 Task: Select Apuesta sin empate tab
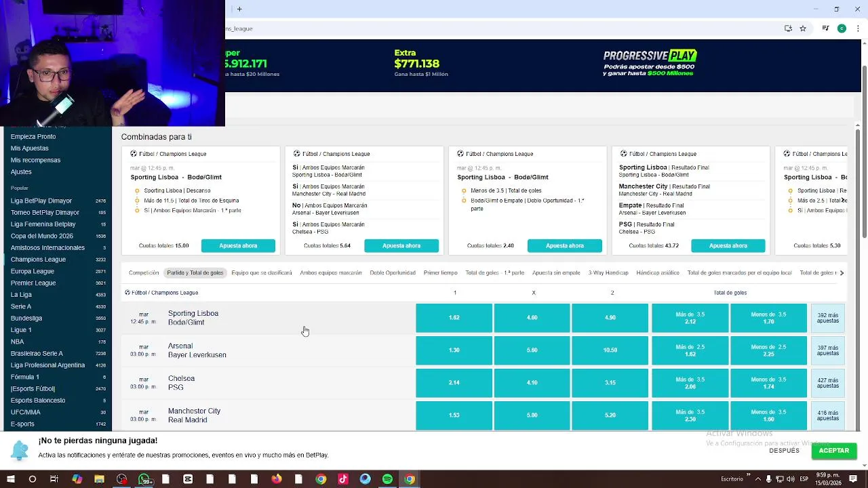click(x=556, y=272)
